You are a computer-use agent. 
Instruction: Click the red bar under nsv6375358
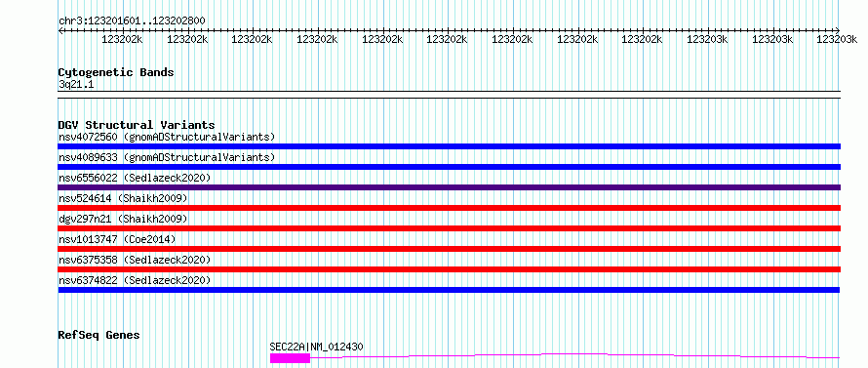(449, 269)
